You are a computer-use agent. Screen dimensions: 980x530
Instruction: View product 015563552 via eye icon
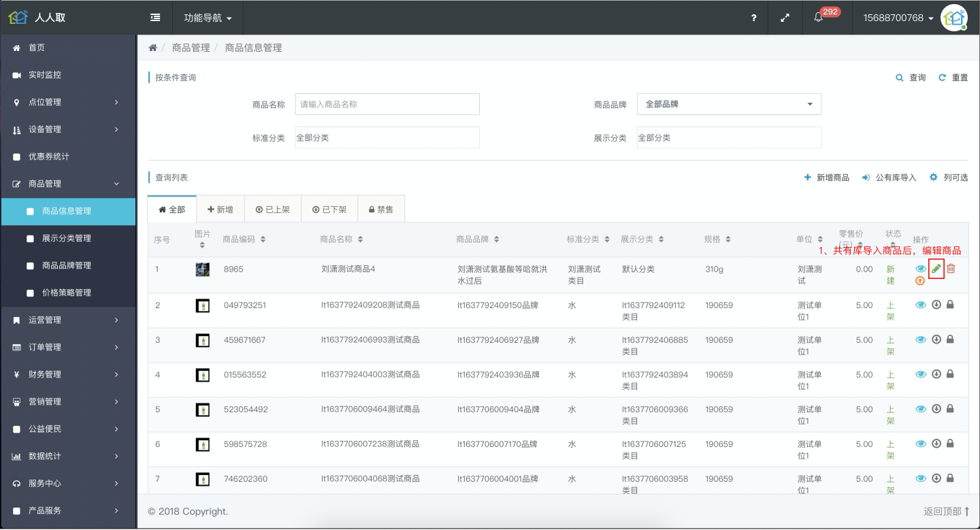click(921, 374)
